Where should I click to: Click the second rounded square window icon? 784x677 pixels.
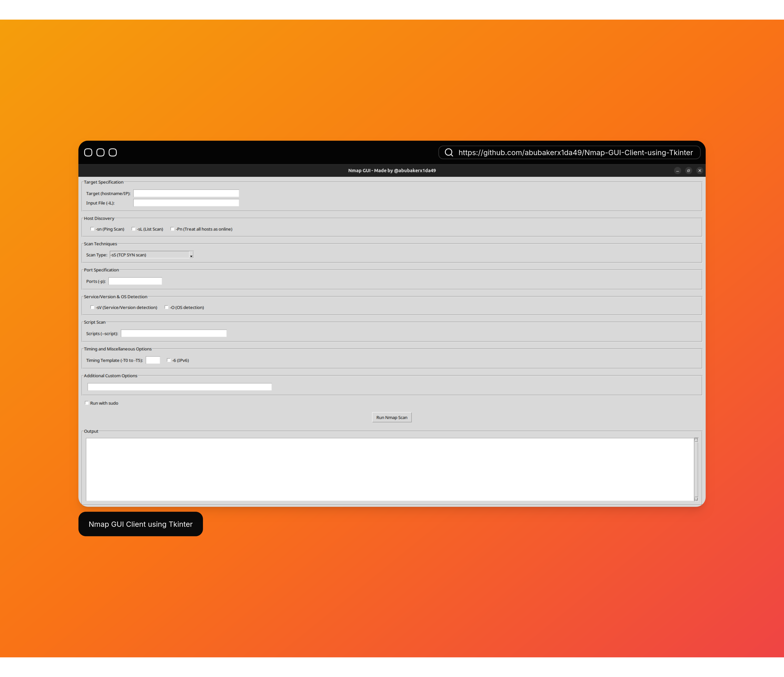100,152
